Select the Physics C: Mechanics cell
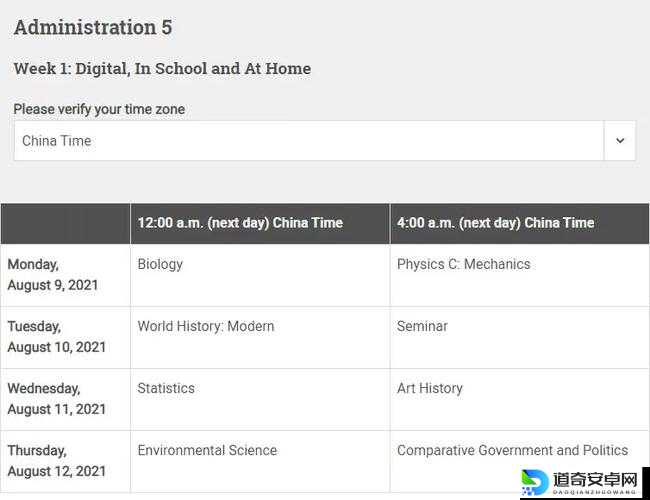Viewport: 650px width, 500px height. coord(463,264)
